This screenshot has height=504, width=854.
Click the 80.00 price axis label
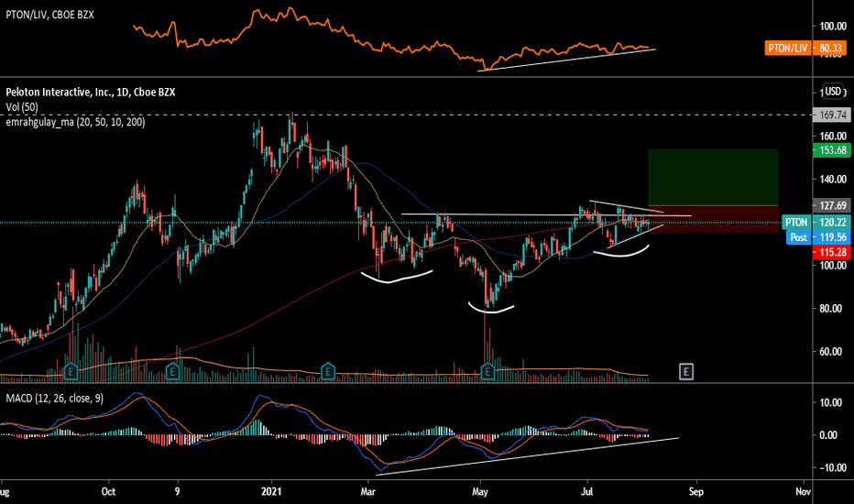(x=835, y=309)
